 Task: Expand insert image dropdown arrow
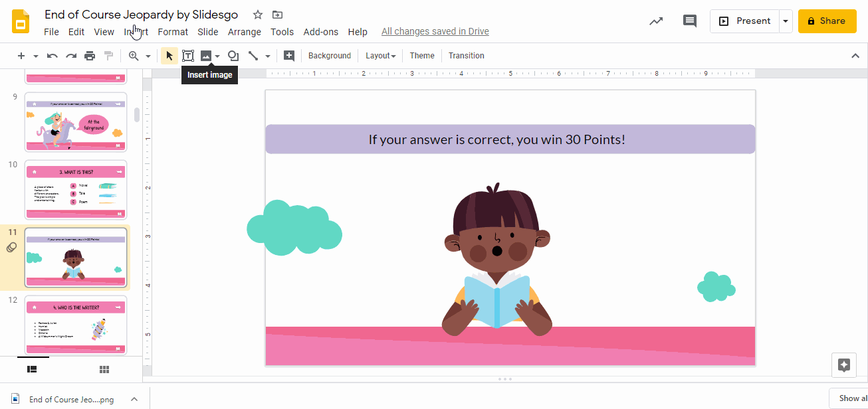point(217,56)
